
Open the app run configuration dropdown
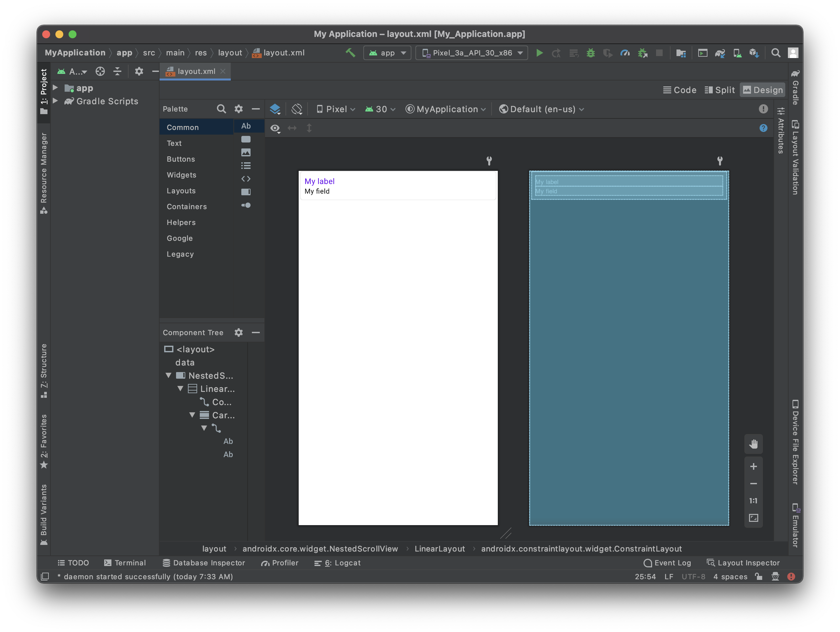pyautogui.click(x=387, y=53)
